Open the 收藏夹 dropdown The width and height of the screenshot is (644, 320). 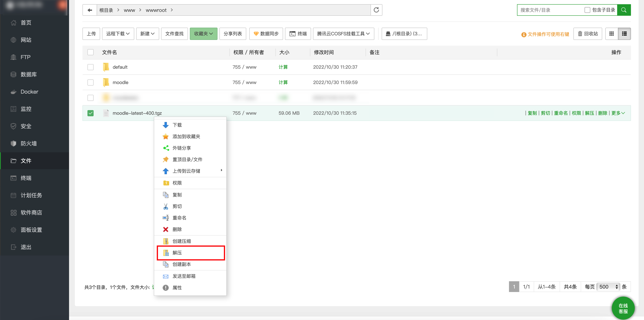203,34
